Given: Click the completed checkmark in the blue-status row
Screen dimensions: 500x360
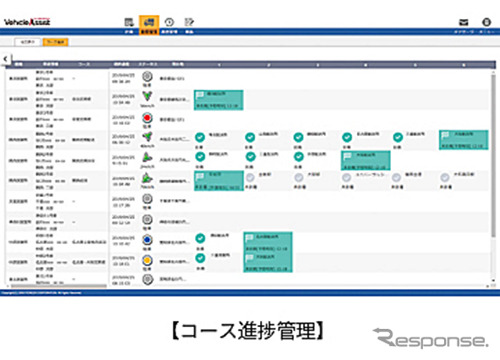Looking at the screenshot, I should pos(200,238).
